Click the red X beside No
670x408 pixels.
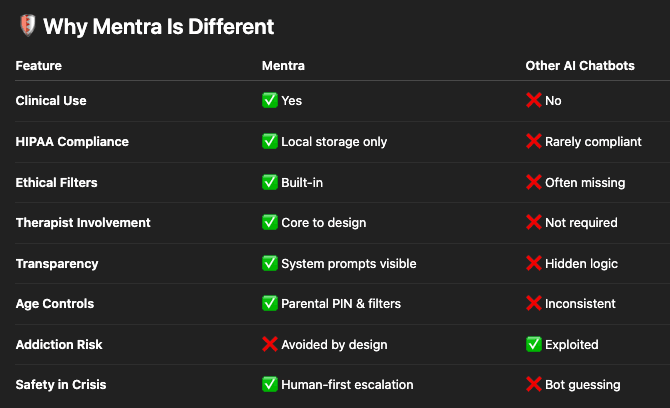point(534,100)
